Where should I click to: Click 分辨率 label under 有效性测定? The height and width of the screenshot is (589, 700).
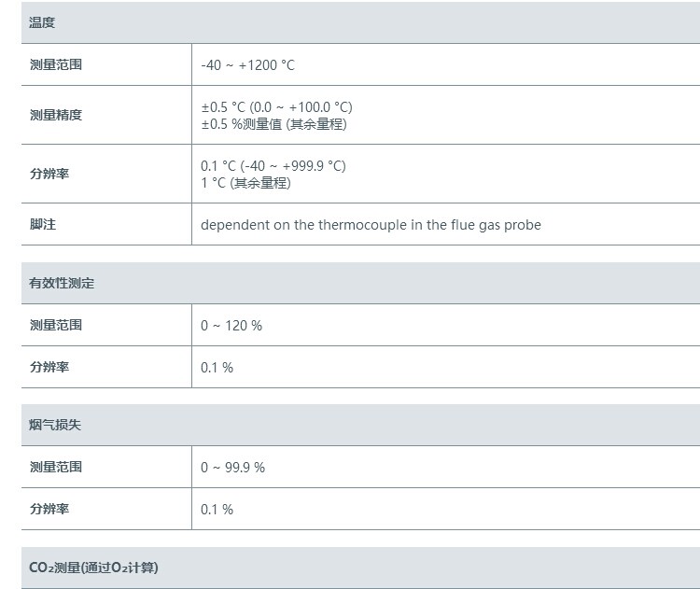click(x=49, y=367)
